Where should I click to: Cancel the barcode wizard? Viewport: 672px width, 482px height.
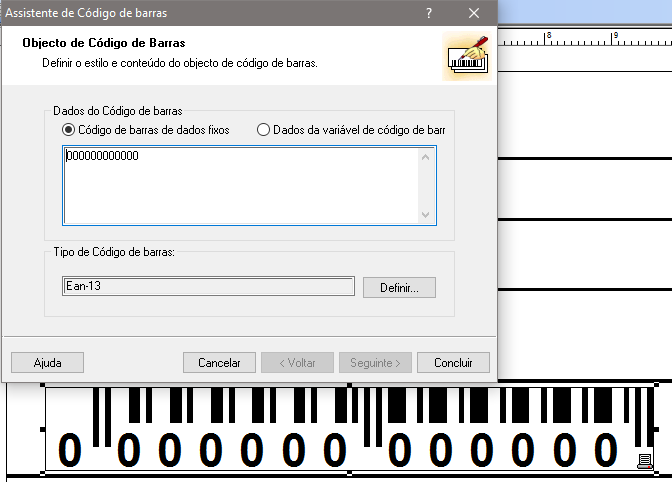coord(219,363)
